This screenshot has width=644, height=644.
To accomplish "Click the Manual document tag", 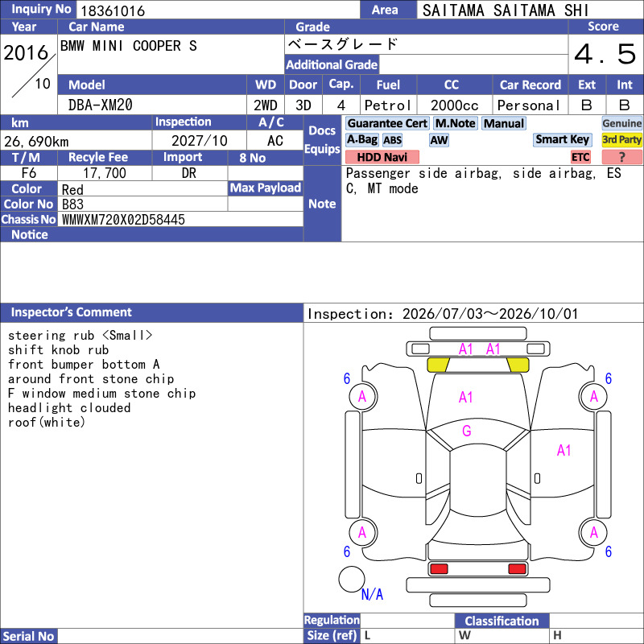I will pyautogui.click(x=504, y=123).
